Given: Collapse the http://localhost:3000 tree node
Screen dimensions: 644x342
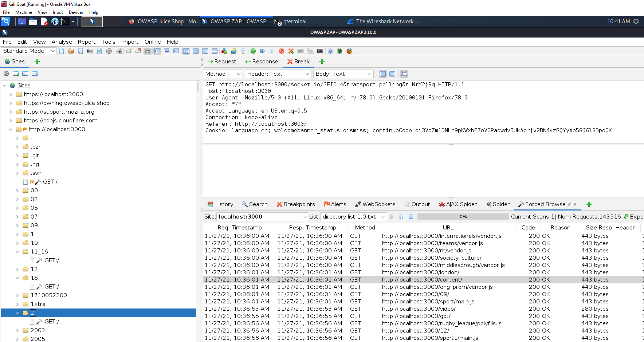Looking at the screenshot, I should tap(11, 129).
